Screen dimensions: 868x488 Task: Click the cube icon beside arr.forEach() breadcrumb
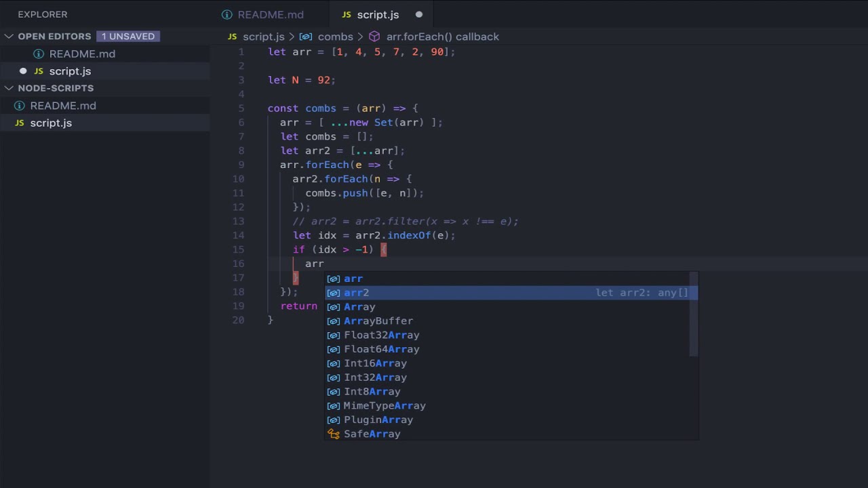click(374, 37)
